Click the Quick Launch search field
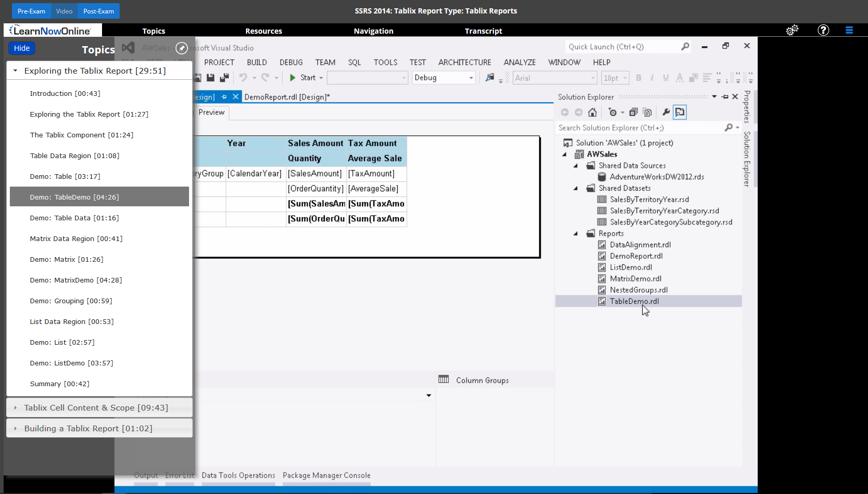The width and height of the screenshot is (868, 494). [621, 47]
